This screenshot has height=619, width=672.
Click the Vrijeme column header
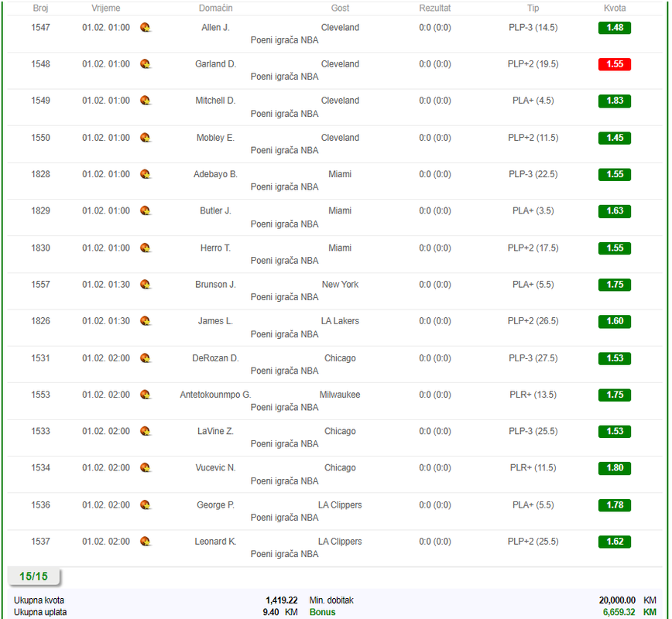point(106,9)
